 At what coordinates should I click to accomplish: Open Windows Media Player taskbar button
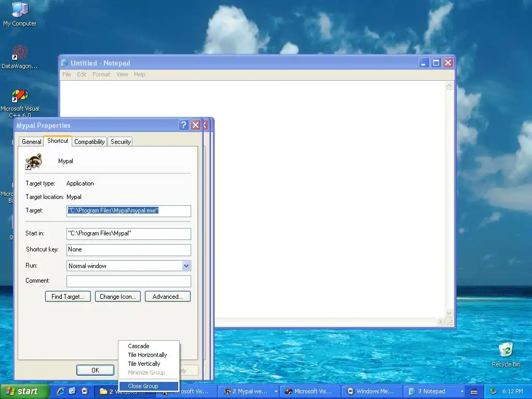click(372, 391)
